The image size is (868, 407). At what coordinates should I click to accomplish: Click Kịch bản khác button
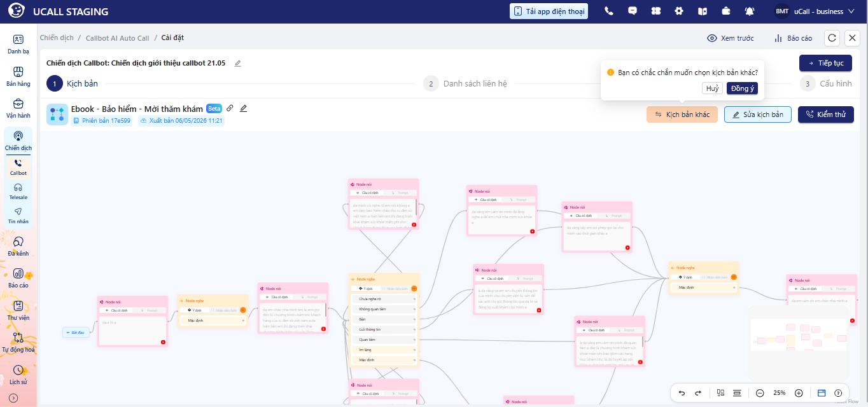[682, 114]
